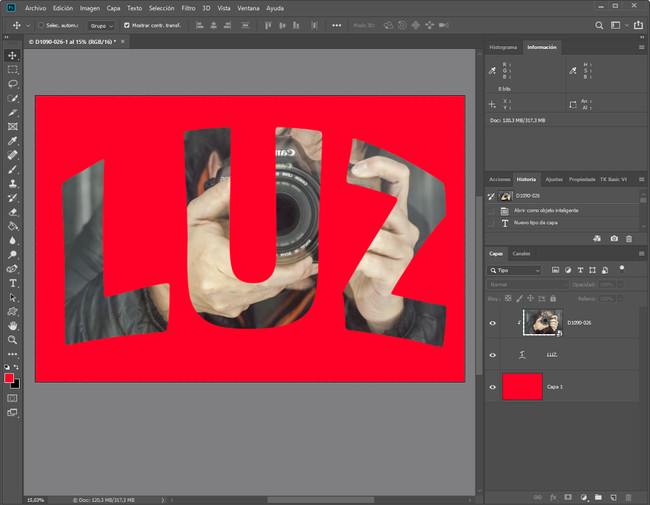Select the red Capa 1 layer thumbnail
Viewport: 650px width, 505px height.
click(523, 386)
